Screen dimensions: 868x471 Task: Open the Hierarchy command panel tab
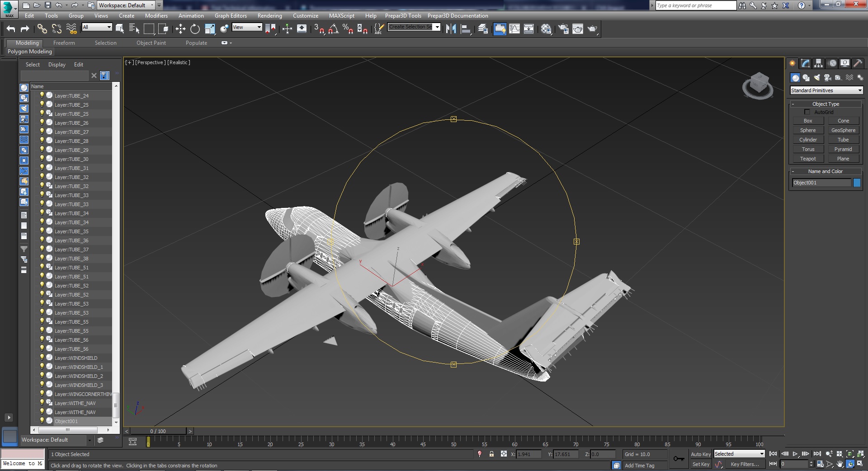[818, 63]
